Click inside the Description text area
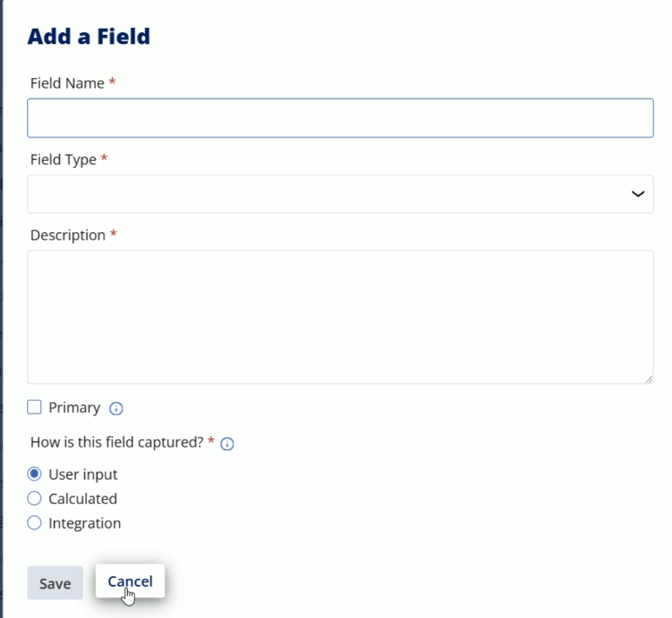The height and width of the screenshot is (618, 672). pos(340,317)
